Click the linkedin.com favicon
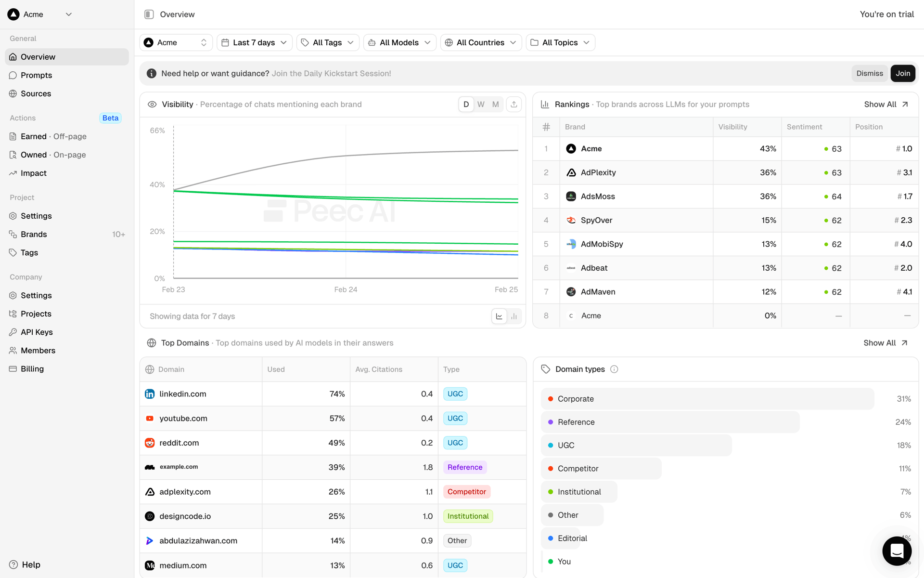Screen dimensions: 924x578 tap(150, 394)
